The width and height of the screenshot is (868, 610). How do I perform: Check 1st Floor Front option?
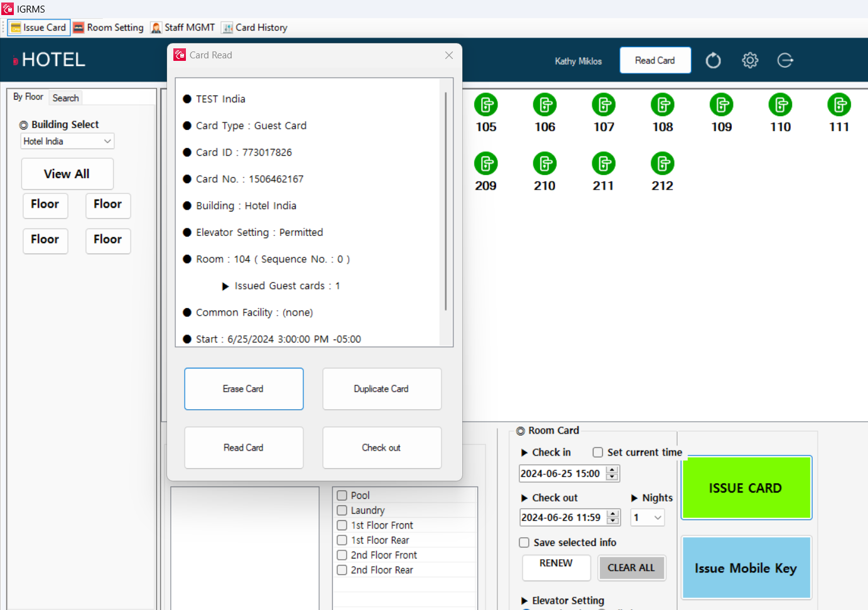coord(342,525)
